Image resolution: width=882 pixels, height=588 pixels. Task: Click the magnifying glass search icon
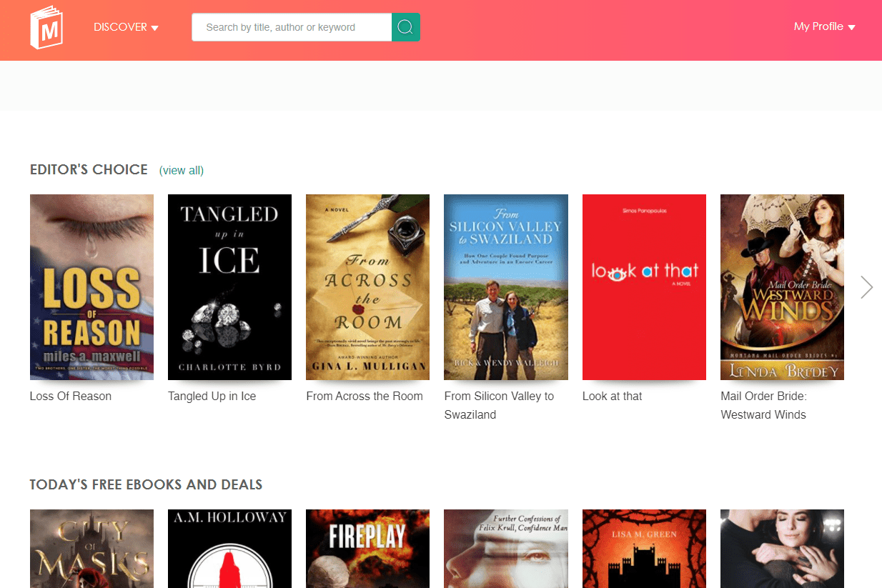[405, 26]
